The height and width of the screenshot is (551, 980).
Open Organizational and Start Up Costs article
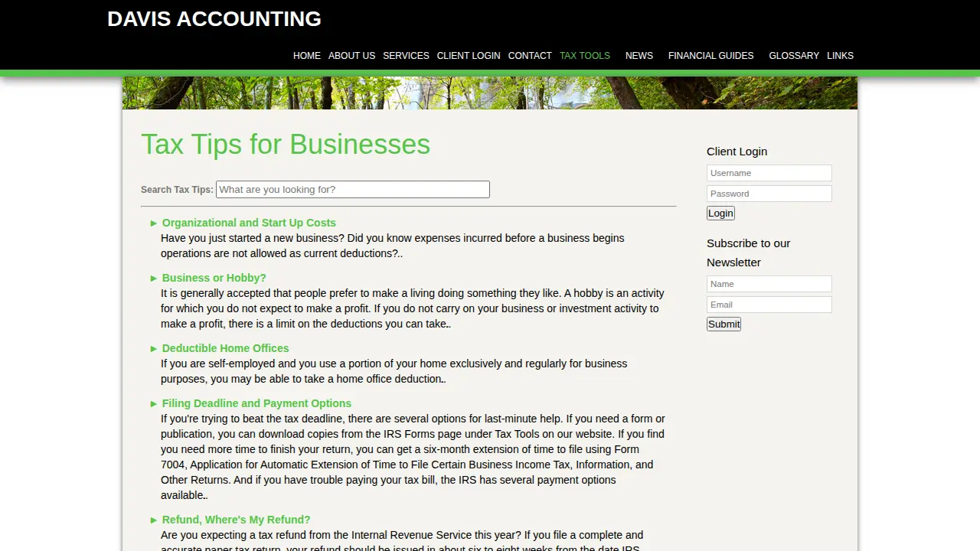(249, 223)
